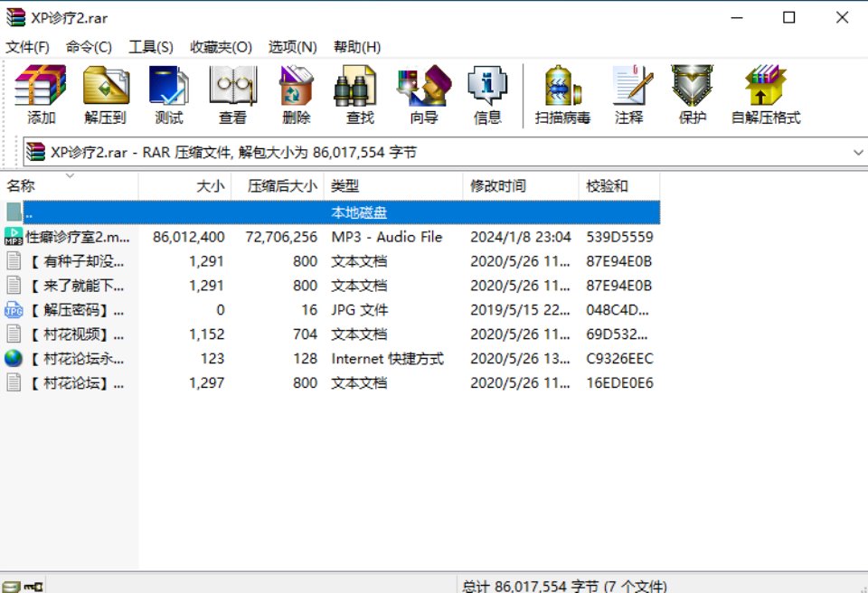Click the key password icon in status bar
The image size is (868, 593).
tap(33, 585)
